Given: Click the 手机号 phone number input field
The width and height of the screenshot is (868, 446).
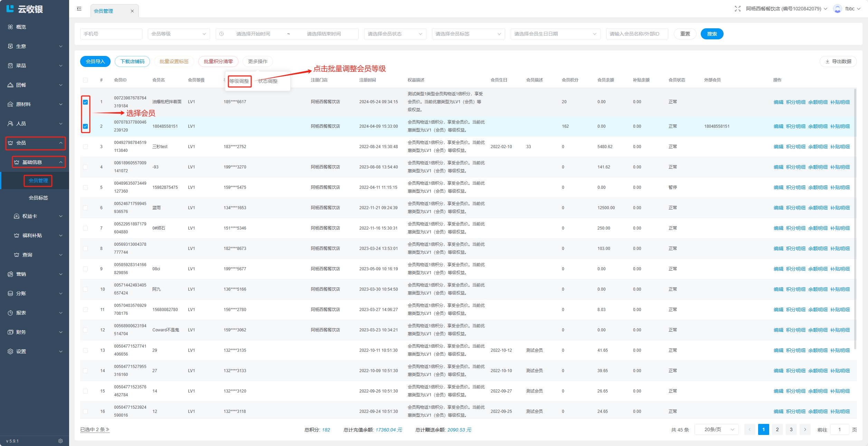Looking at the screenshot, I should (111, 34).
